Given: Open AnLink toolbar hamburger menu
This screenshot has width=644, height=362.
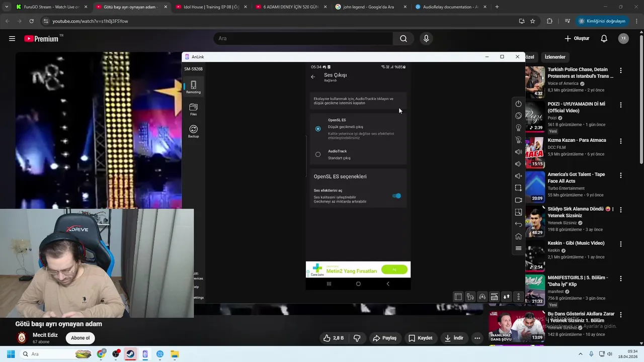Looking at the screenshot, I should [518, 248].
